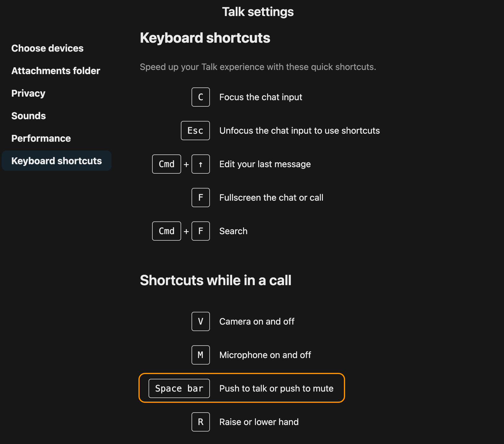The width and height of the screenshot is (504, 444).
Task: Click the up arrow key cap
Action: tap(201, 164)
